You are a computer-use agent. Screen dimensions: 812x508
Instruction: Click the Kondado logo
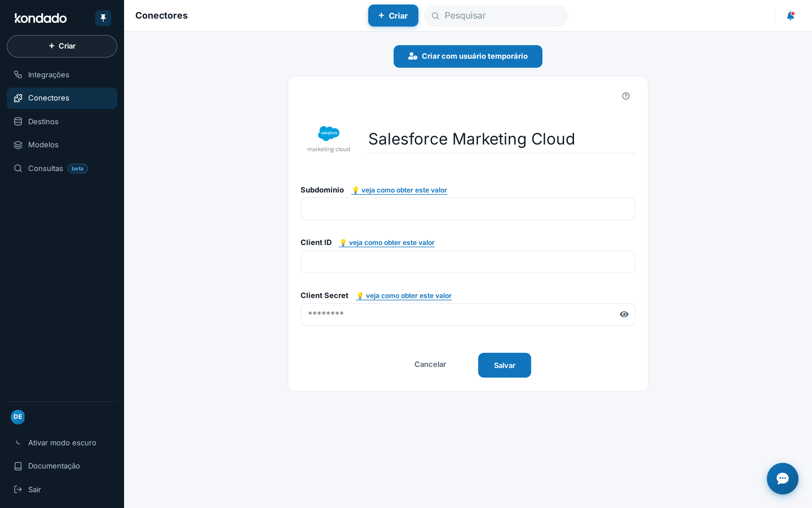(41, 18)
